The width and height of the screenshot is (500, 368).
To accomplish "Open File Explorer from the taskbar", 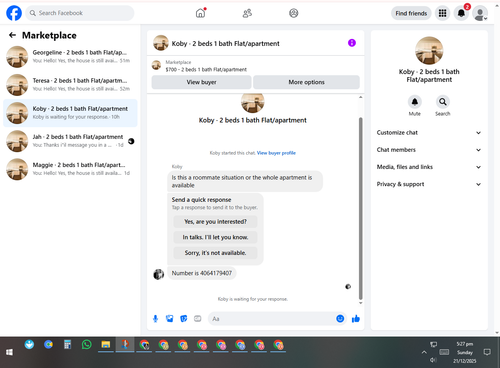I will 106,344.
